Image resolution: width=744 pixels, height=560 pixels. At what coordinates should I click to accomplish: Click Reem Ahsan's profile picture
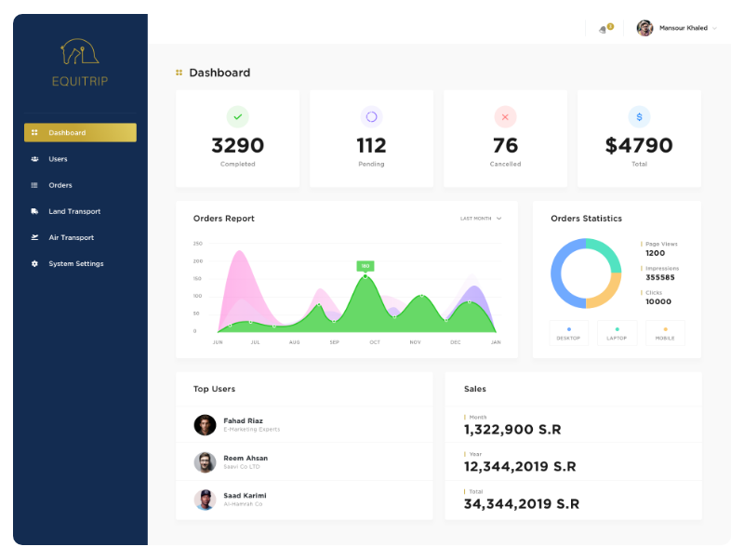(205, 462)
